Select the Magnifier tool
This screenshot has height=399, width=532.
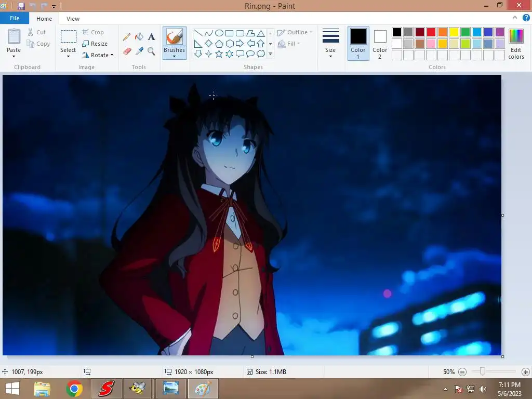(151, 51)
